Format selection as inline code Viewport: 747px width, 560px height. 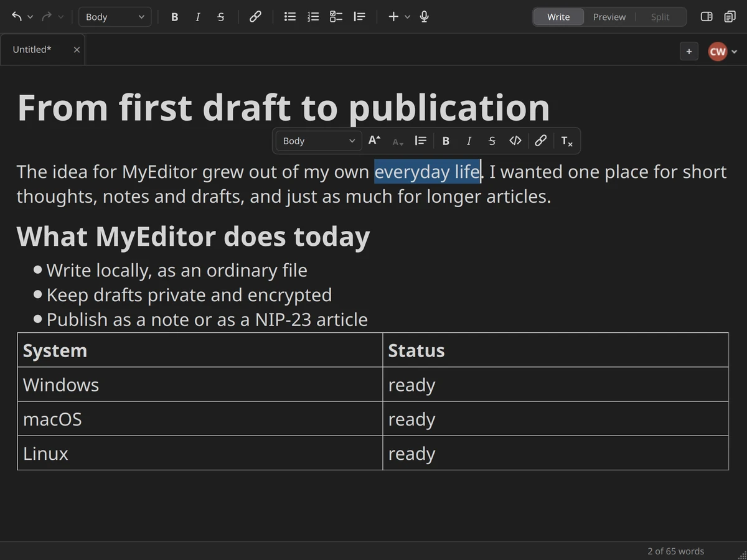pos(515,141)
